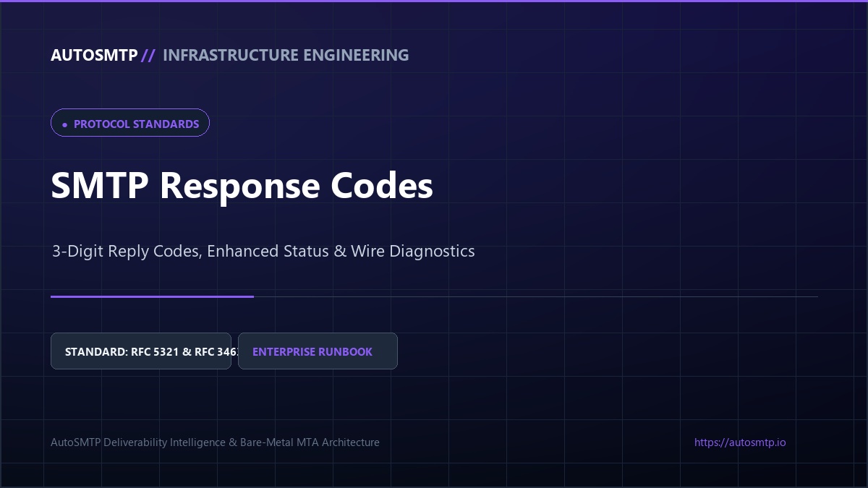Click the bullet dot in the PROTOCOL STANDARDS badge

[65, 124]
